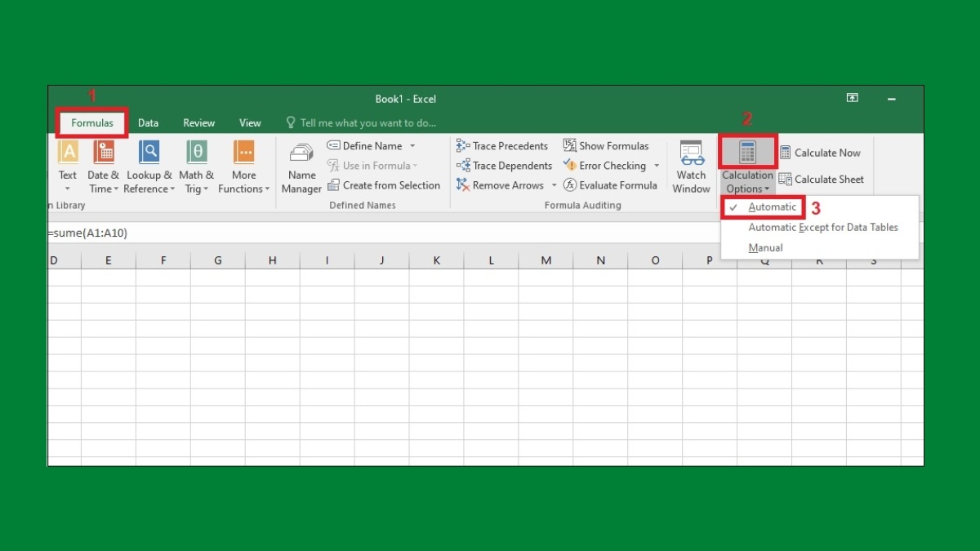
Task: Select column H header
Action: click(x=273, y=260)
